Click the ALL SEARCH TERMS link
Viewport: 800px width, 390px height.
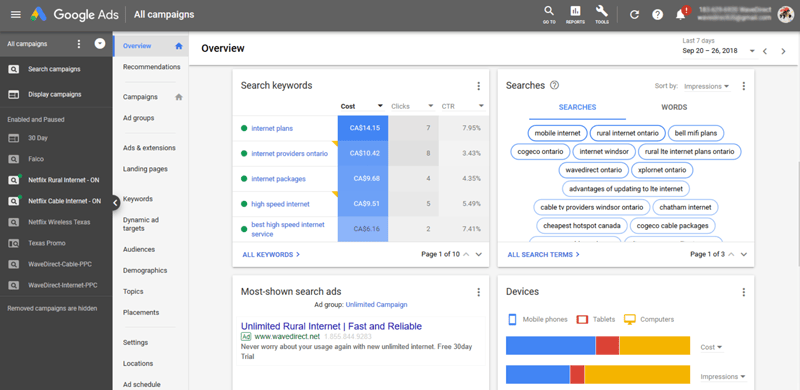543,254
